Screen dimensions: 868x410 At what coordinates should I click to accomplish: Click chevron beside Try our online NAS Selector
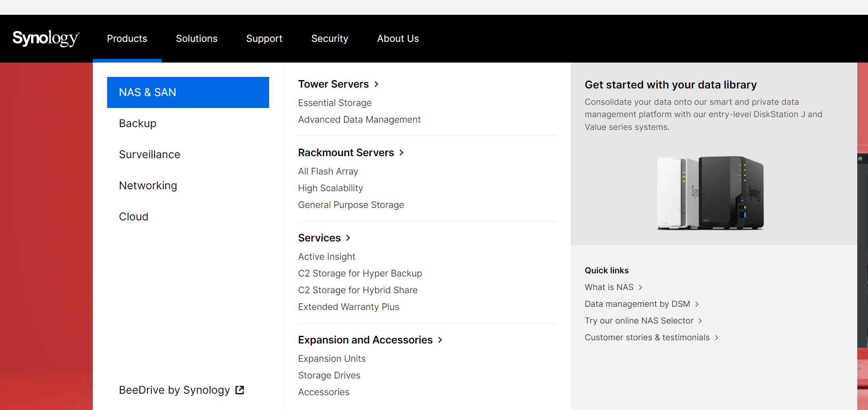coord(700,321)
